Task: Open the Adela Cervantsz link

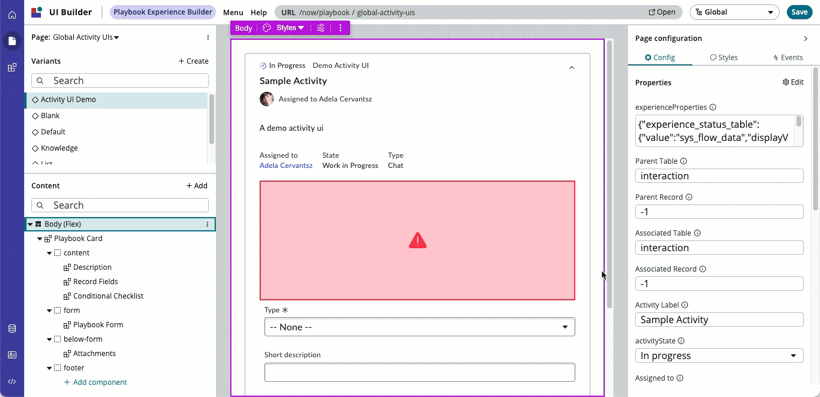Action: click(286, 165)
